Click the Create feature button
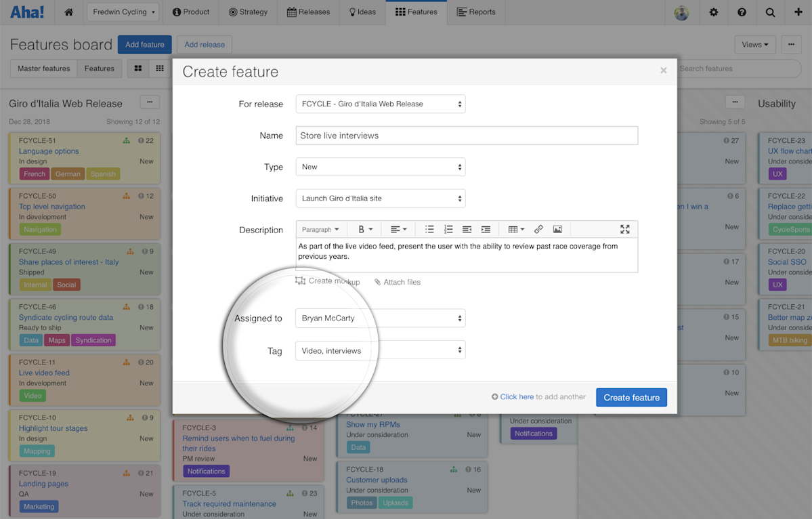This screenshot has width=812, height=519. [631, 397]
